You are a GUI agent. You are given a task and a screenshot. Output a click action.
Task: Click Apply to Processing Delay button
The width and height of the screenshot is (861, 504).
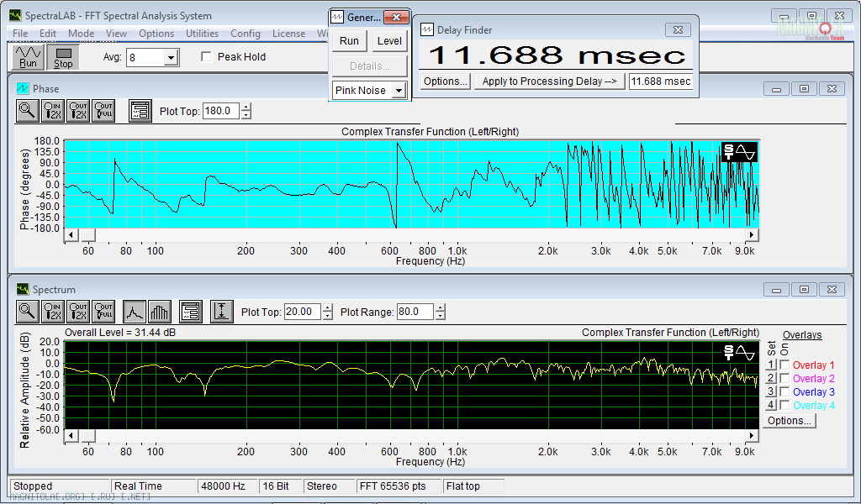[549, 81]
